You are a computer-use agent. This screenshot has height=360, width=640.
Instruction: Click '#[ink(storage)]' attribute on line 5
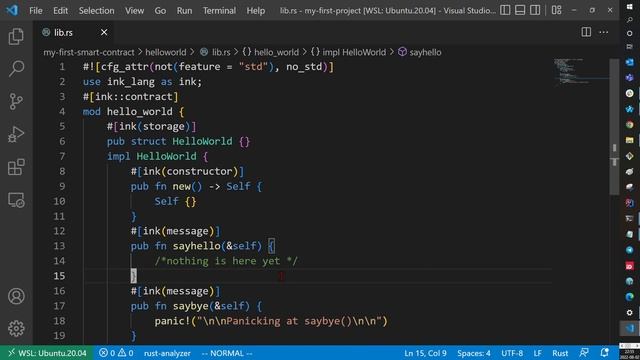coord(151,127)
